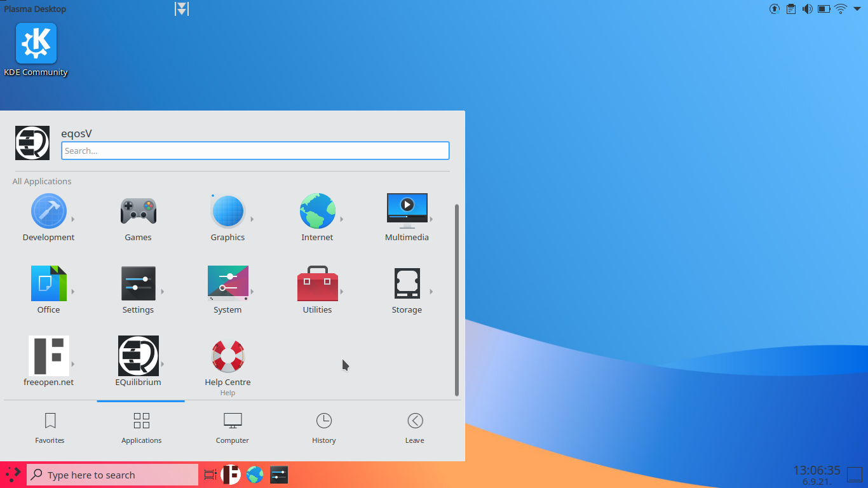The image size is (868, 488).
Task: Switch to the History tab
Action: [x=324, y=428]
